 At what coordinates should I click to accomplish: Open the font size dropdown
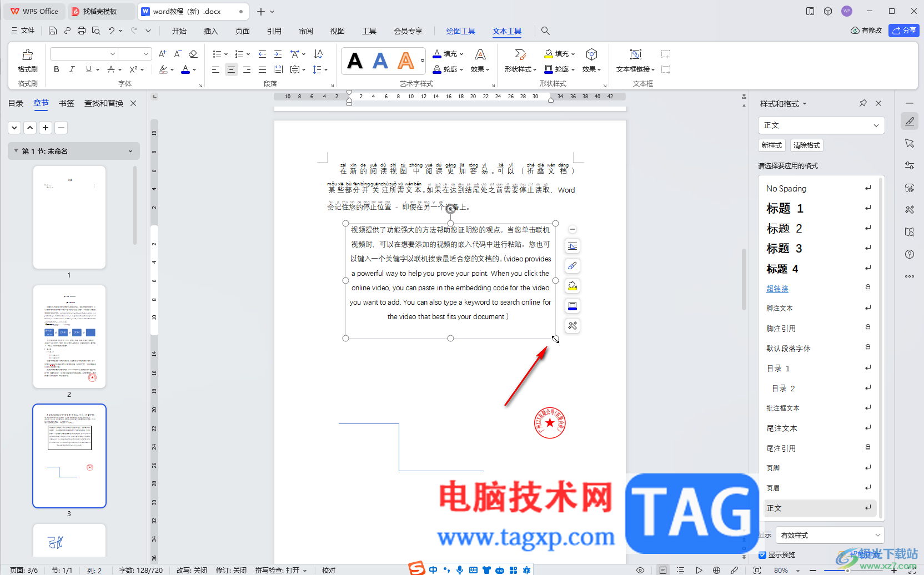tap(146, 54)
